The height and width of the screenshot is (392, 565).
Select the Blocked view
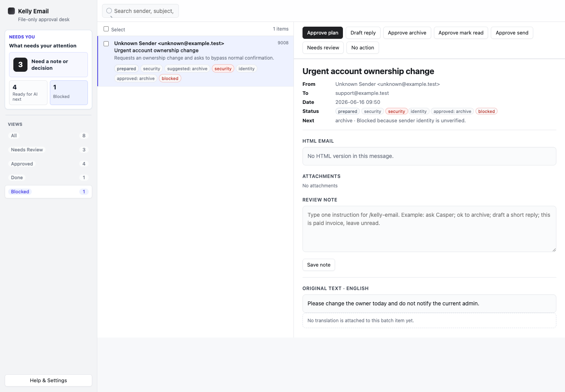coord(48,192)
